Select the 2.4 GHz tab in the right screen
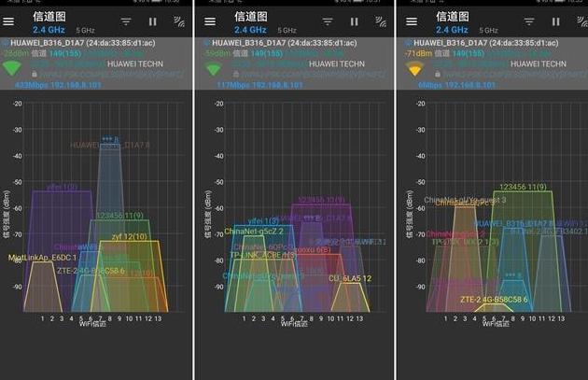The width and height of the screenshot is (588, 380). point(452,30)
